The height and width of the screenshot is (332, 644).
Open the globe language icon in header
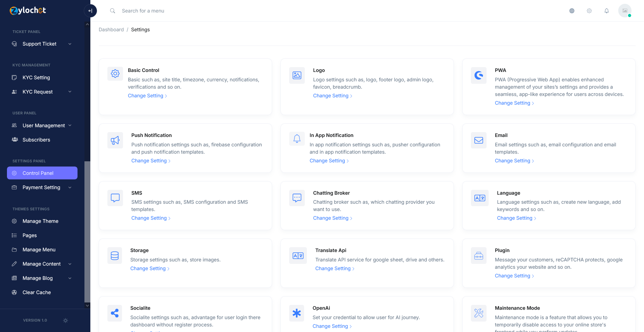[572, 11]
